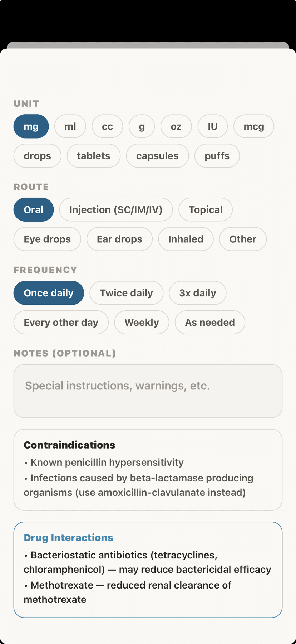
Task: Select "As needed" frequency option
Action: pos(210,322)
